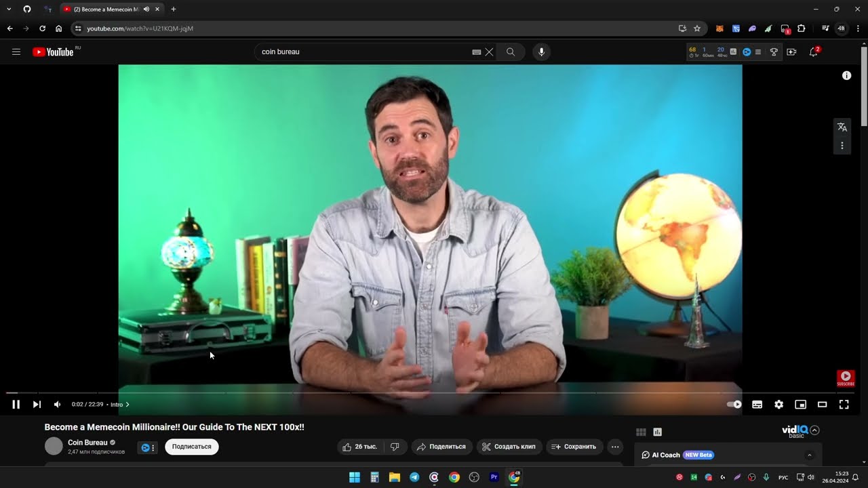This screenshot has height=488, width=868.
Task: Open media control playlist icon
Action: pos(825,28)
